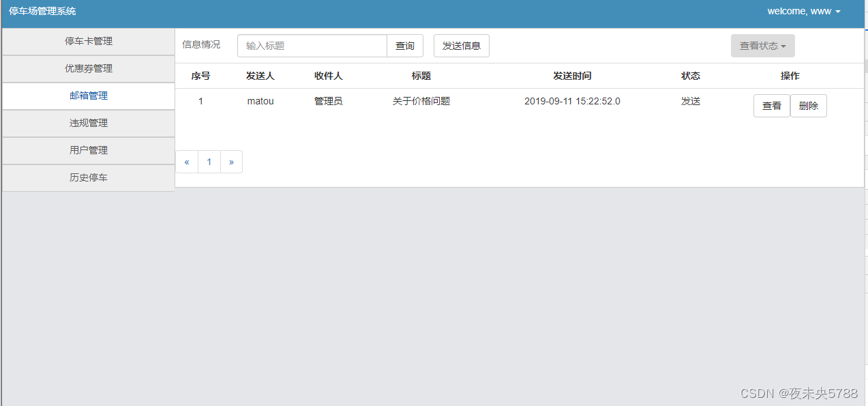Click the 查询 search button
The height and width of the screenshot is (406, 868).
coord(405,46)
